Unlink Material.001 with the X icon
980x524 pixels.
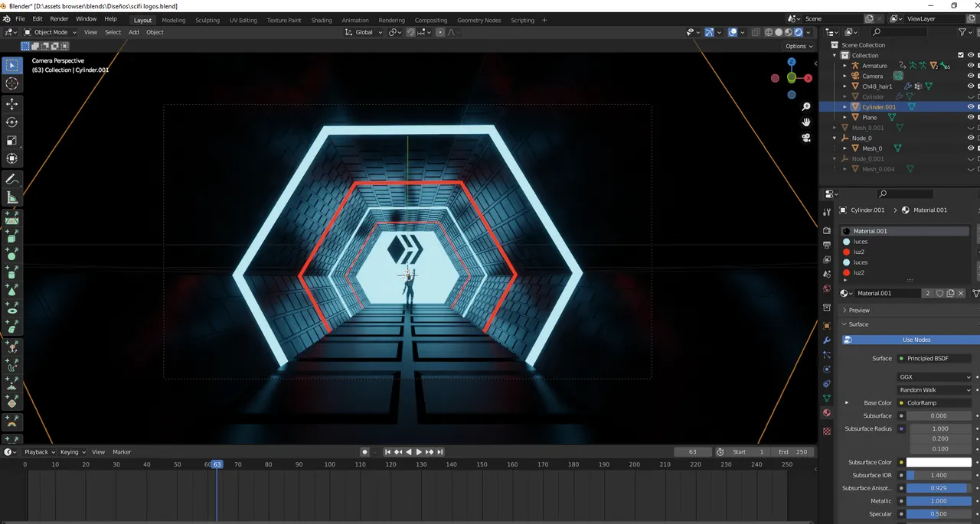tap(961, 293)
